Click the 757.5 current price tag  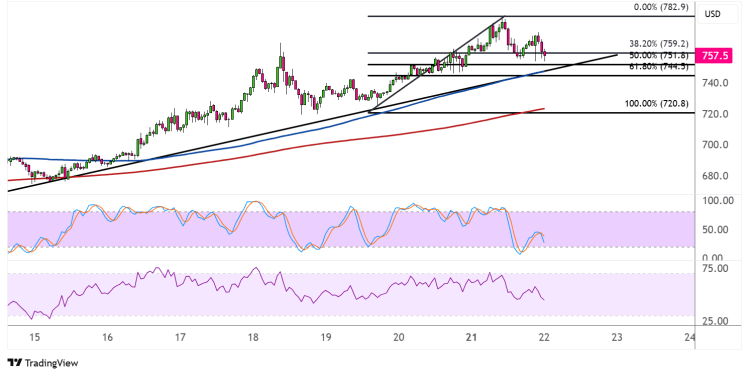(x=715, y=56)
